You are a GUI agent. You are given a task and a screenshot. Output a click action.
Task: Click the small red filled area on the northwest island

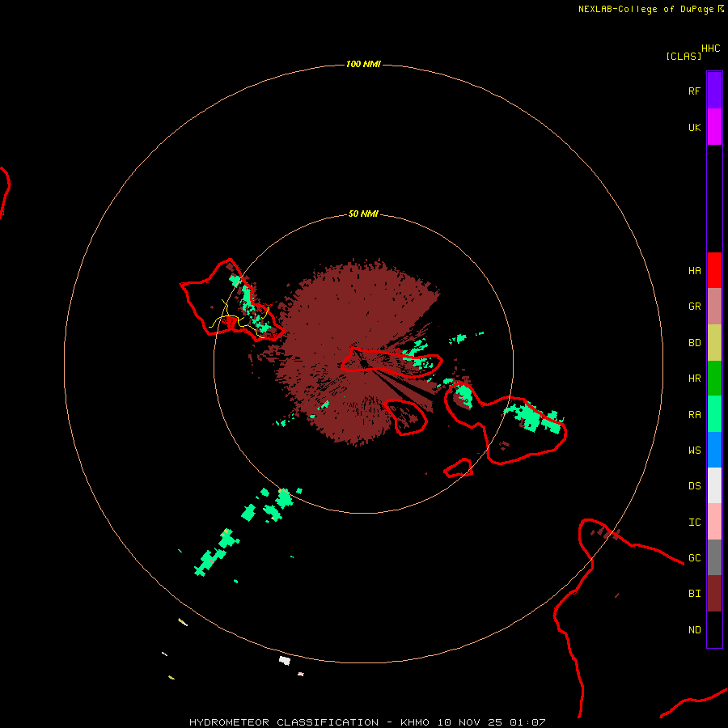(x=231, y=321)
